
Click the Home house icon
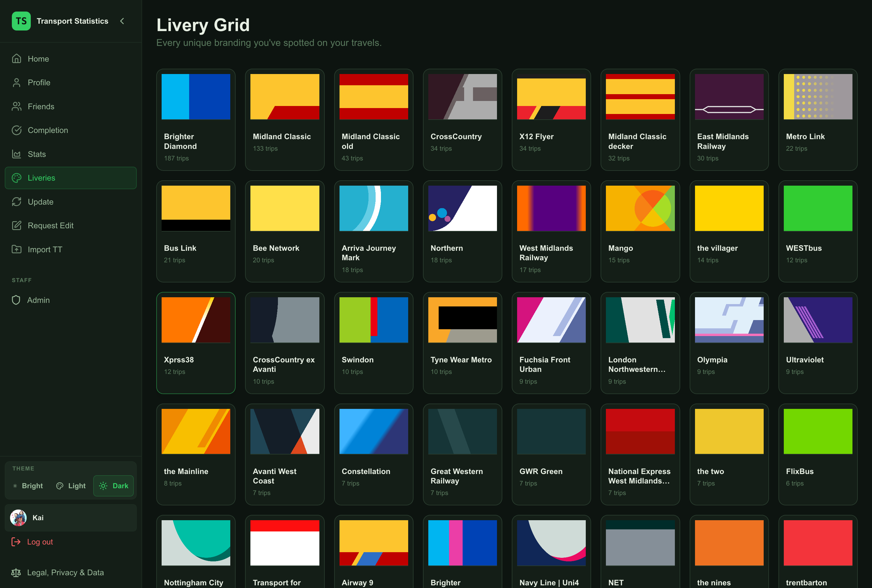point(17,59)
